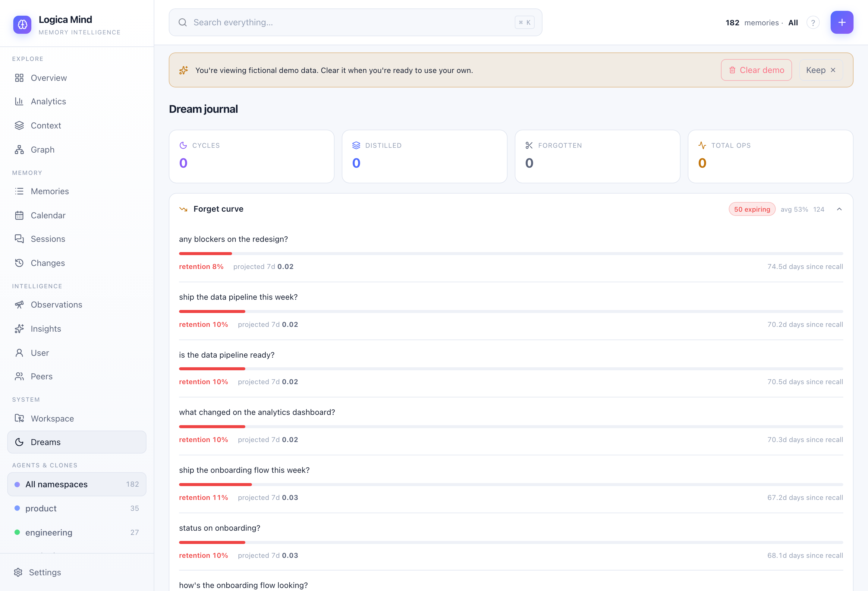Filter by product namespace
The width and height of the screenshot is (868, 591).
(77, 508)
